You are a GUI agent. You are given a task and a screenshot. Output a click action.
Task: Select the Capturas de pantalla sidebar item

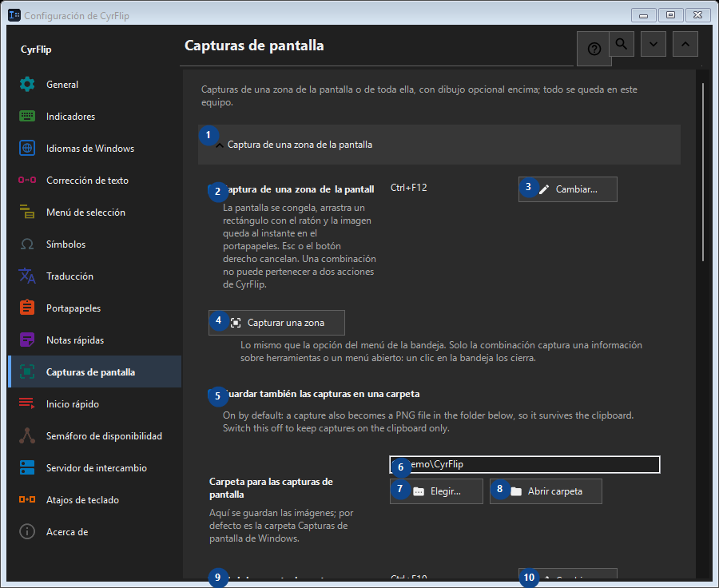pos(95,372)
